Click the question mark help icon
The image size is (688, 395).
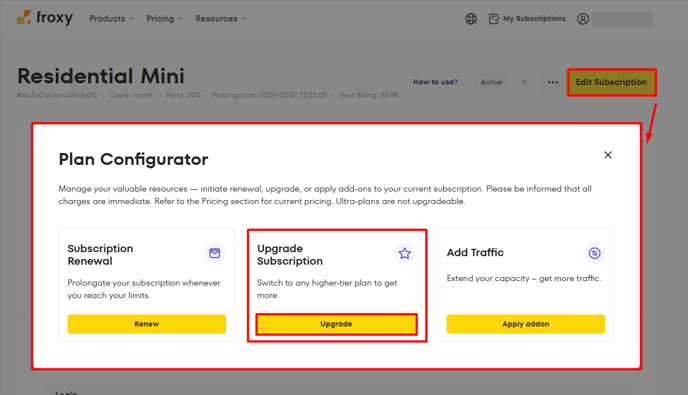(524, 82)
